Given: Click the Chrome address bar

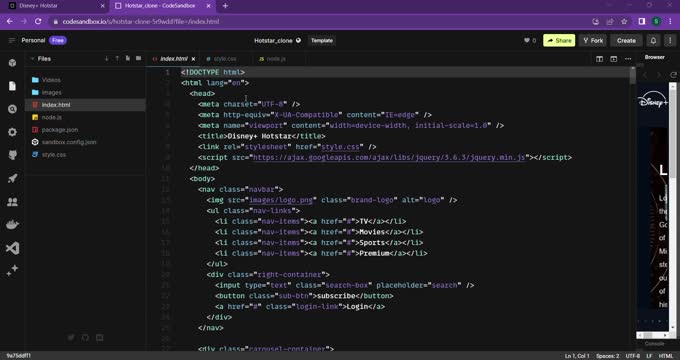Looking at the screenshot, I should [x=321, y=21].
